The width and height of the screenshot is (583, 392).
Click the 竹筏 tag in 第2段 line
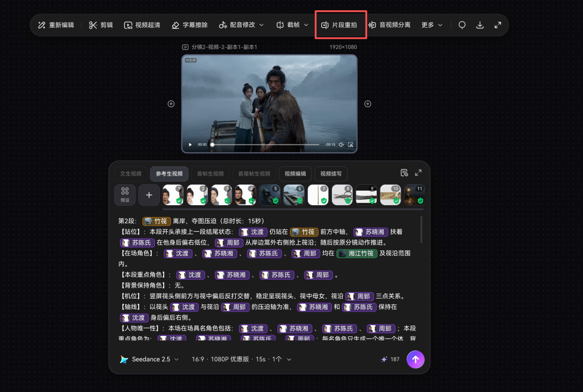pos(157,221)
